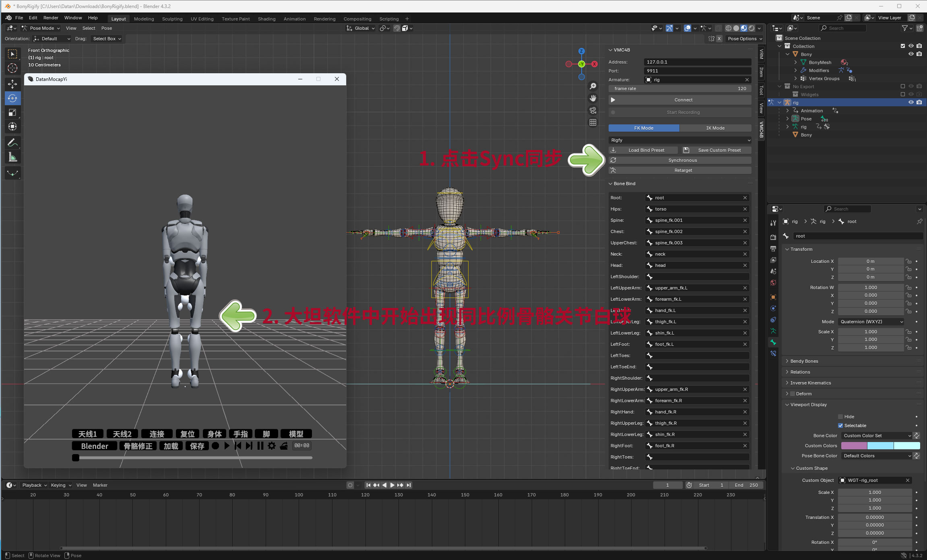The width and height of the screenshot is (927, 560).
Task: Toggle visibility eye of Bony collection
Action: (x=911, y=54)
